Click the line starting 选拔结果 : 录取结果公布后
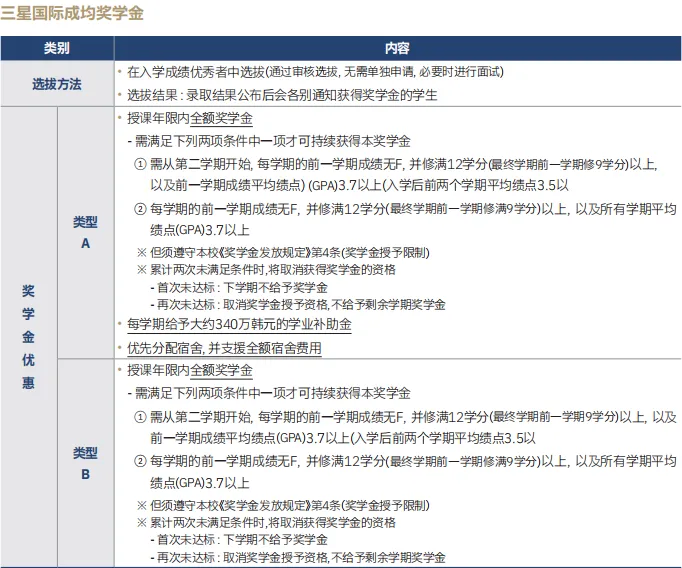The image size is (682, 568). tap(282, 95)
